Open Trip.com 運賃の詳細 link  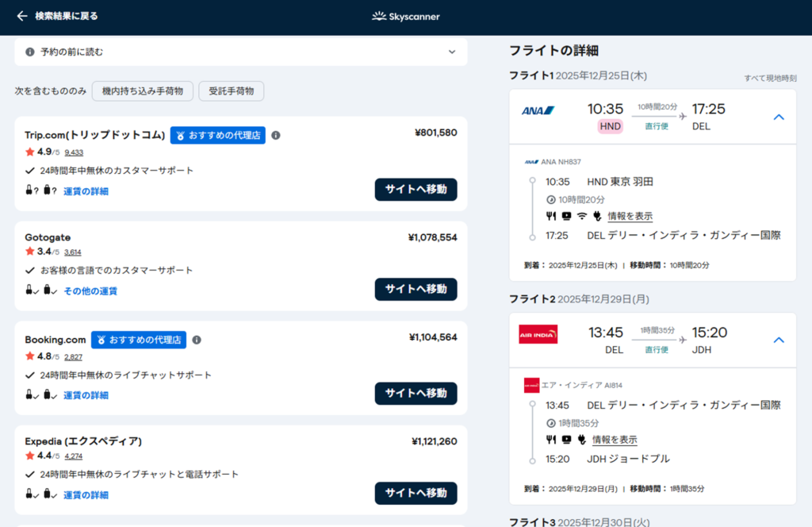pos(86,191)
